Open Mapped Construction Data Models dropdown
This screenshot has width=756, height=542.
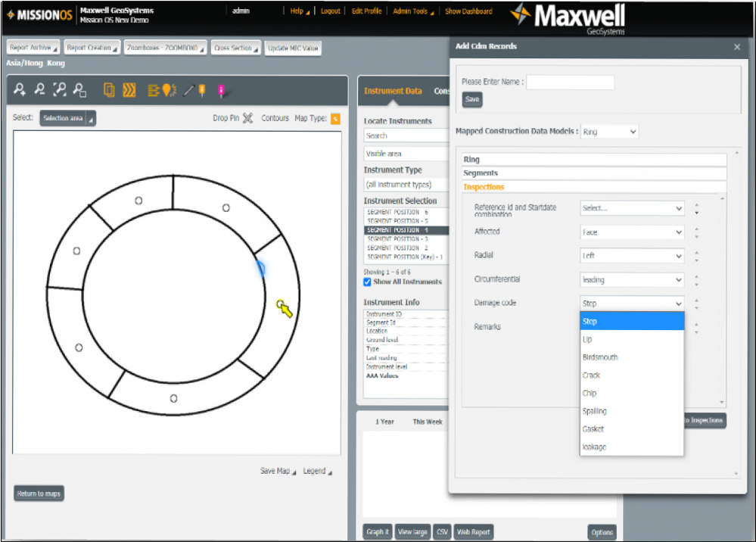(609, 132)
